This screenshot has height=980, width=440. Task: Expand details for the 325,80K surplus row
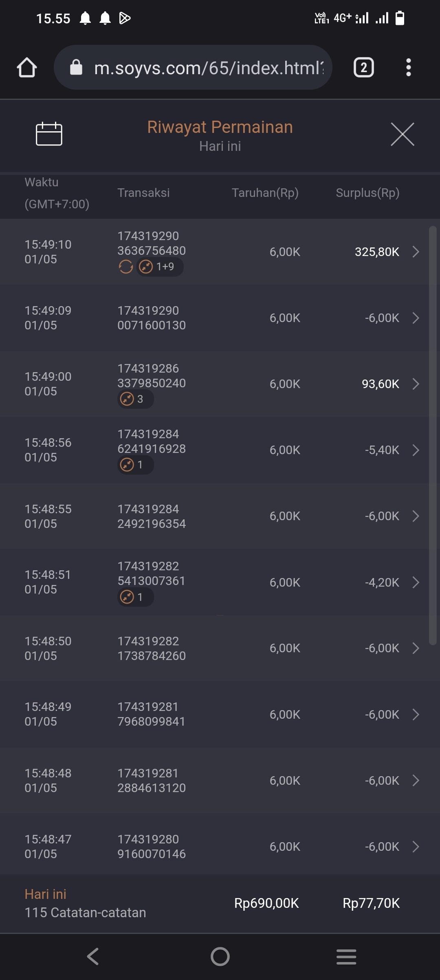(416, 252)
